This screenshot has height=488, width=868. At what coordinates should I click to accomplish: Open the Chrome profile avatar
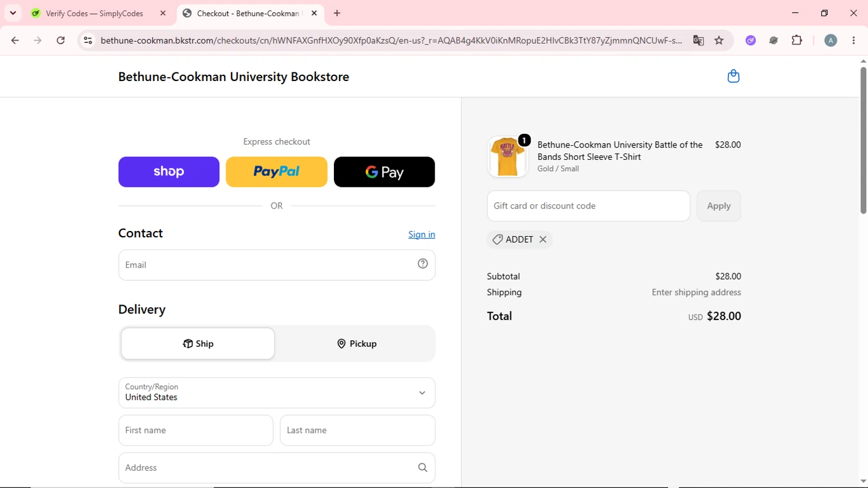coord(830,41)
